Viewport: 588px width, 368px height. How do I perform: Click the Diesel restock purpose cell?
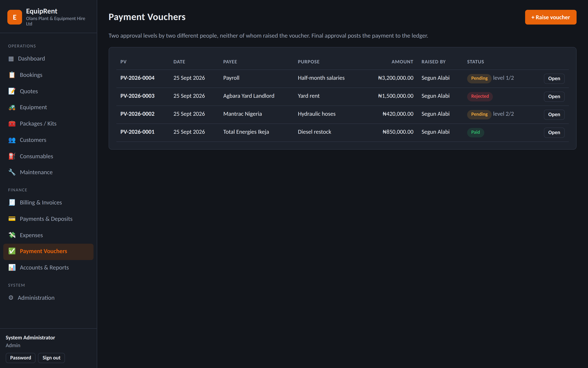click(315, 132)
